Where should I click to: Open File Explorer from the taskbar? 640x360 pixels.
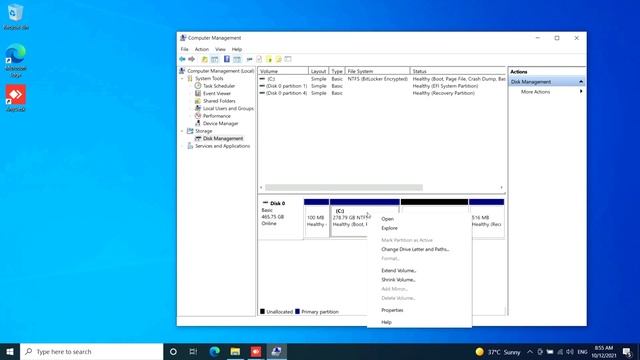[235, 351]
